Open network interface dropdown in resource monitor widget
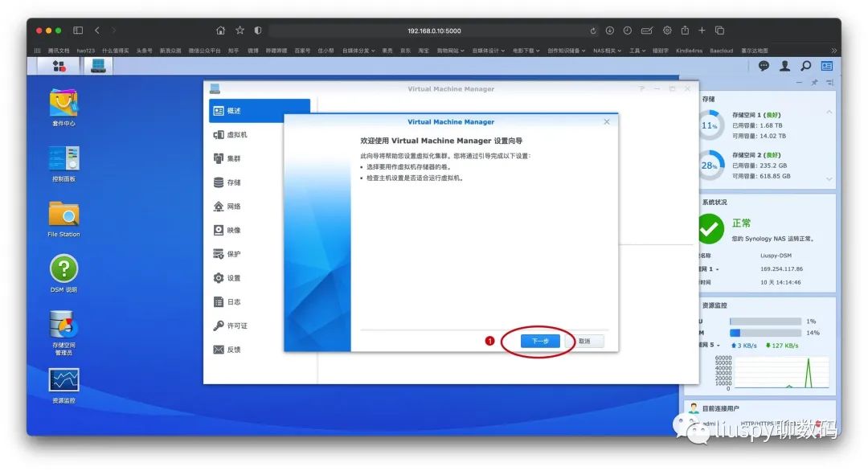 pos(711,345)
